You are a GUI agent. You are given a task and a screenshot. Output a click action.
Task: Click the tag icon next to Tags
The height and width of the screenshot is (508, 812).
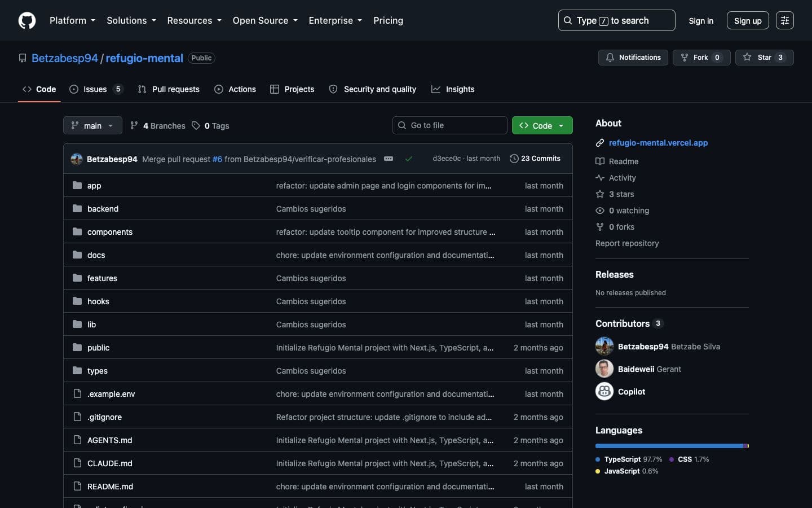click(196, 125)
